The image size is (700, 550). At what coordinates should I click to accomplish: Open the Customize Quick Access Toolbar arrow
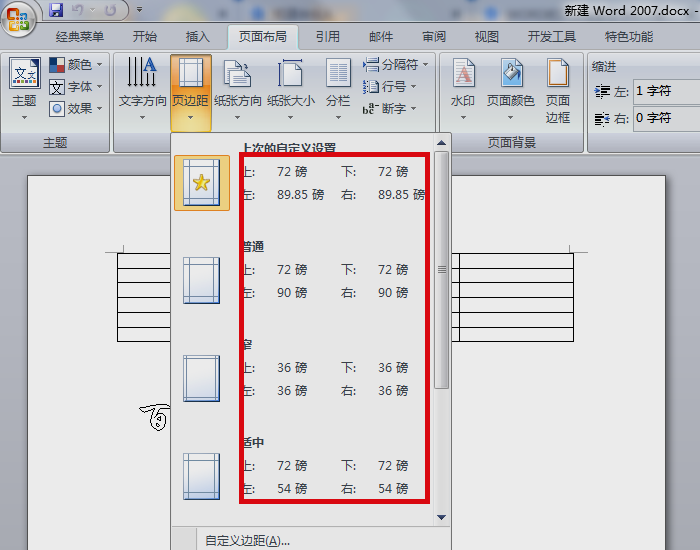(139, 9)
